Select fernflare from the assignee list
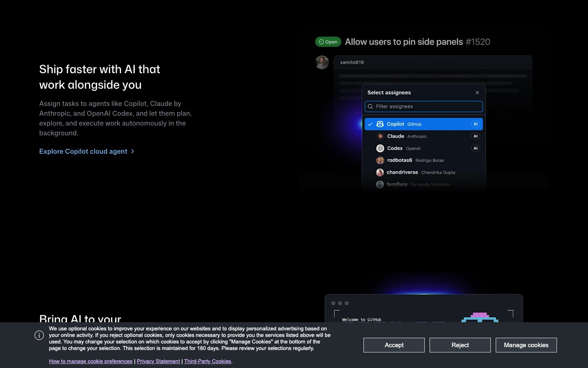The width and height of the screenshot is (588, 368). click(397, 184)
